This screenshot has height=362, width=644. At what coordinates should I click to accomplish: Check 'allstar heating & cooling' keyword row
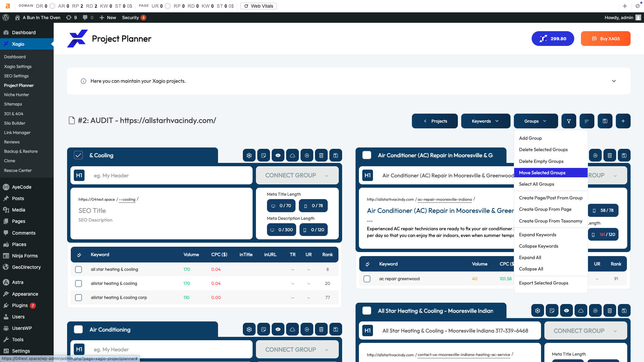click(x=78, y=284)
